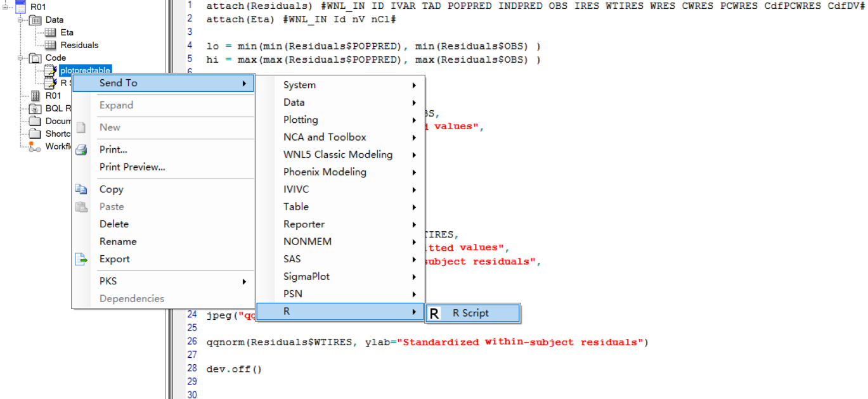Open WNL5 Classic Modeling submenu
This screenshot has height=399, width=868.
tap(340, 155)
